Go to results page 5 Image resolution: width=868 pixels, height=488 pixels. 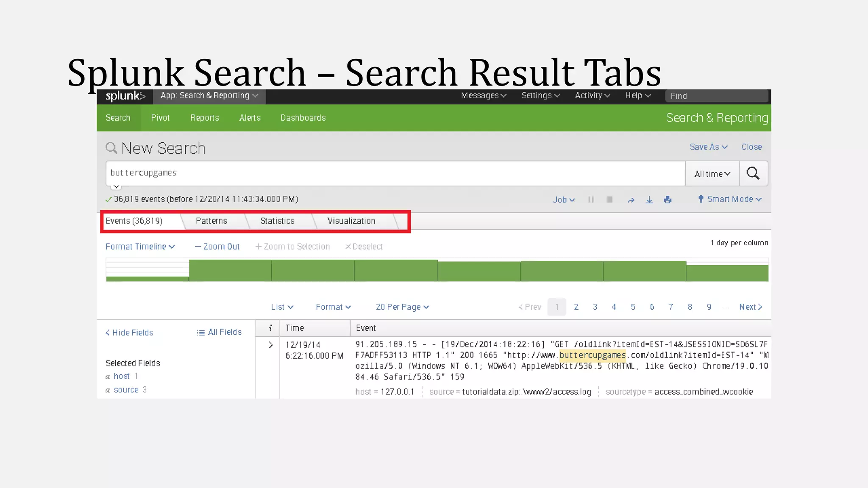633,307
